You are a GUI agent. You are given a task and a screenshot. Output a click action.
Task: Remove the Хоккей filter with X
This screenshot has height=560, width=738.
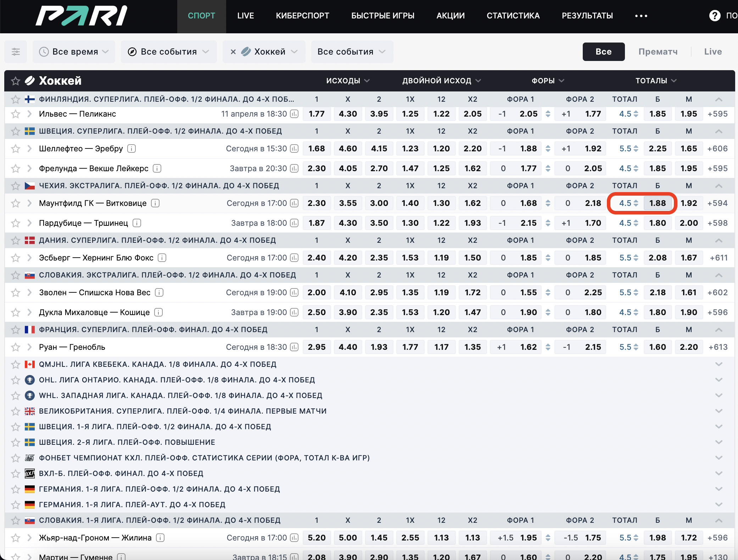(233, 52)
